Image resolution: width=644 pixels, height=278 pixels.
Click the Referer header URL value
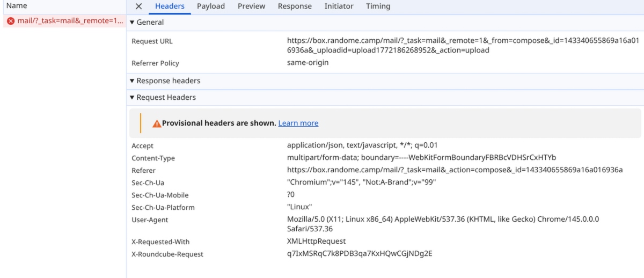tap(455, 170)
